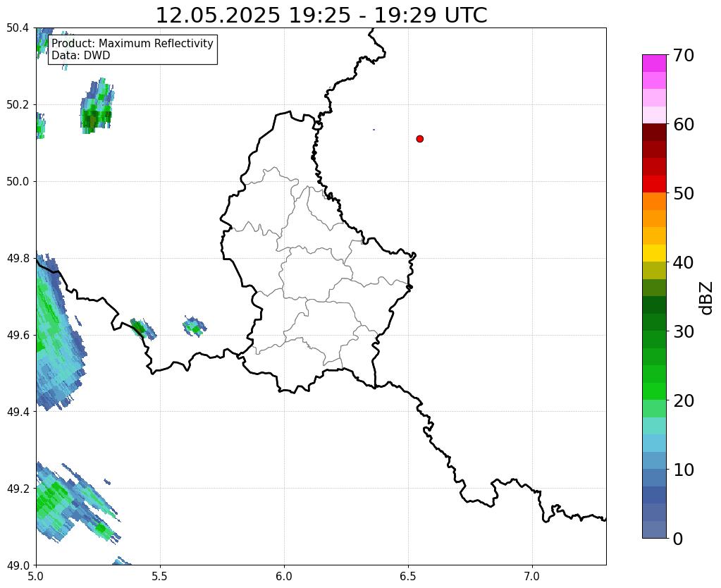Click the colorbar label "dBZ"
The image size is (721, 588).
[x=707, y=298]
